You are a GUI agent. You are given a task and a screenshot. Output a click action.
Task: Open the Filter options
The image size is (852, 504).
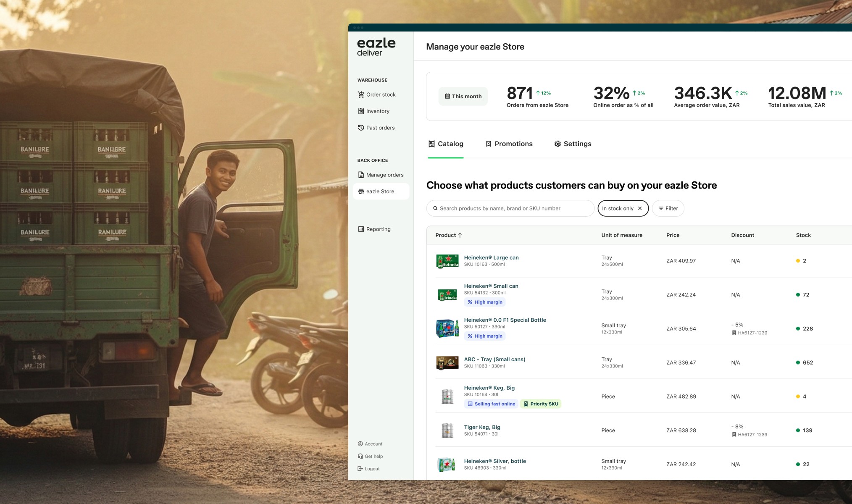[668, 208]
